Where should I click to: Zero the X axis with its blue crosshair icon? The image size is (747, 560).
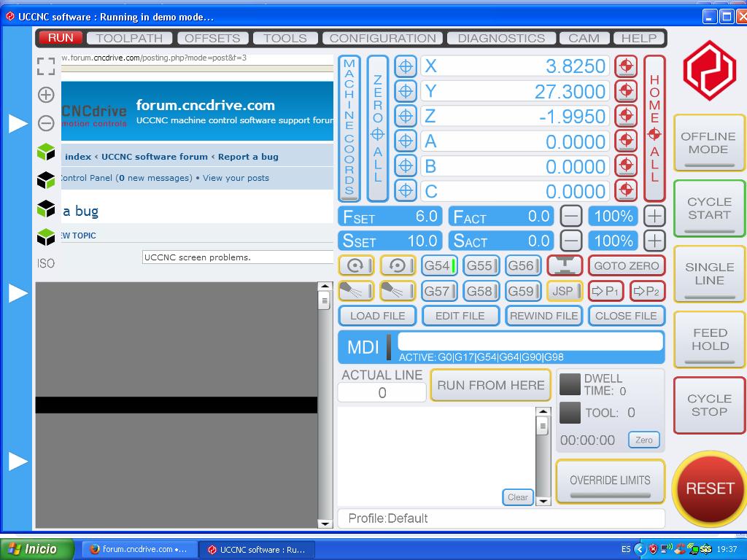coord(406,66)
